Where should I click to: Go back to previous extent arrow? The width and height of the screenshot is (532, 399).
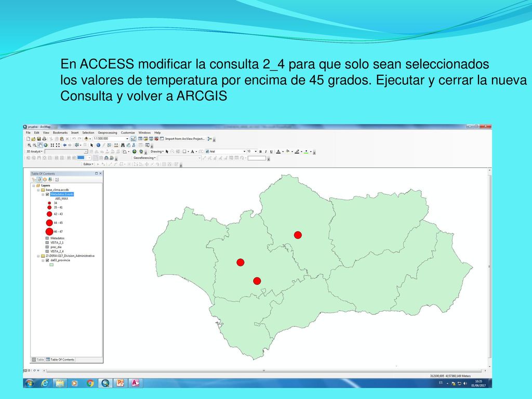click(65, 145)
